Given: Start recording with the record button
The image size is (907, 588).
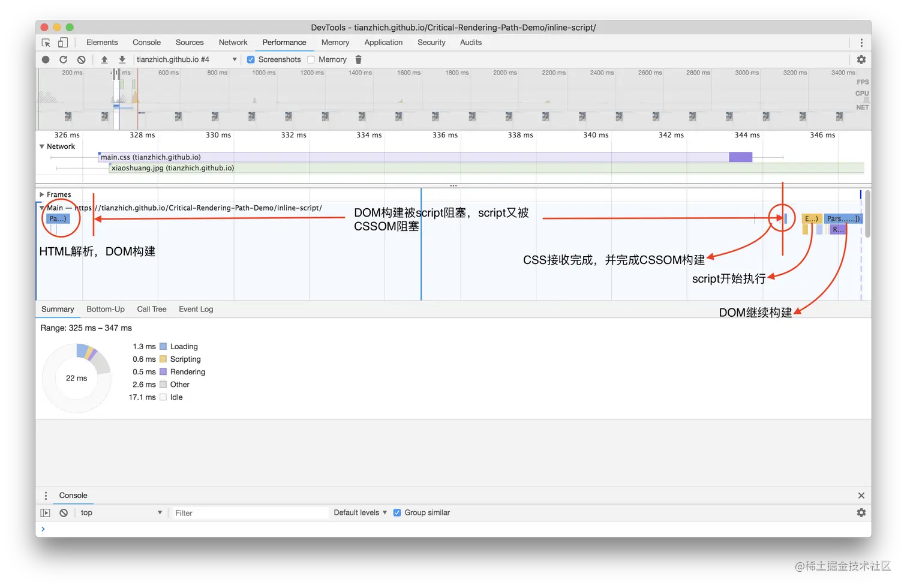Looking at the screenshot, I should pos(46,59).
